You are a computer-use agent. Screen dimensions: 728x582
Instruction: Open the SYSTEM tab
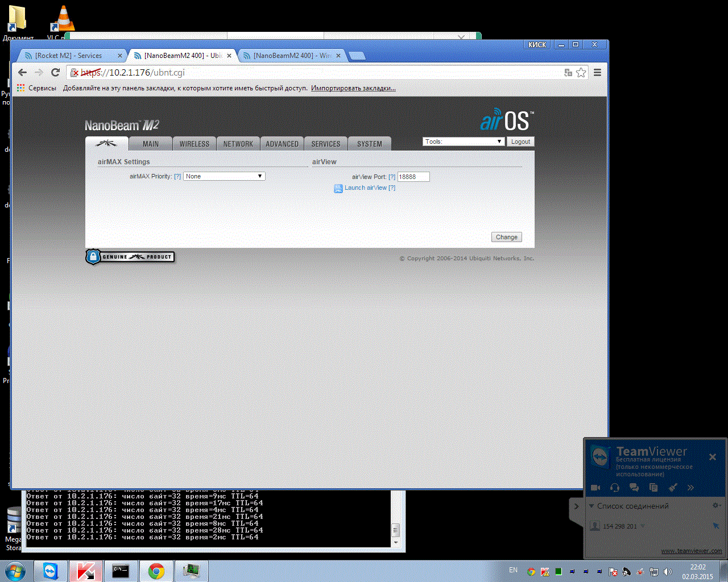(370, 144)
